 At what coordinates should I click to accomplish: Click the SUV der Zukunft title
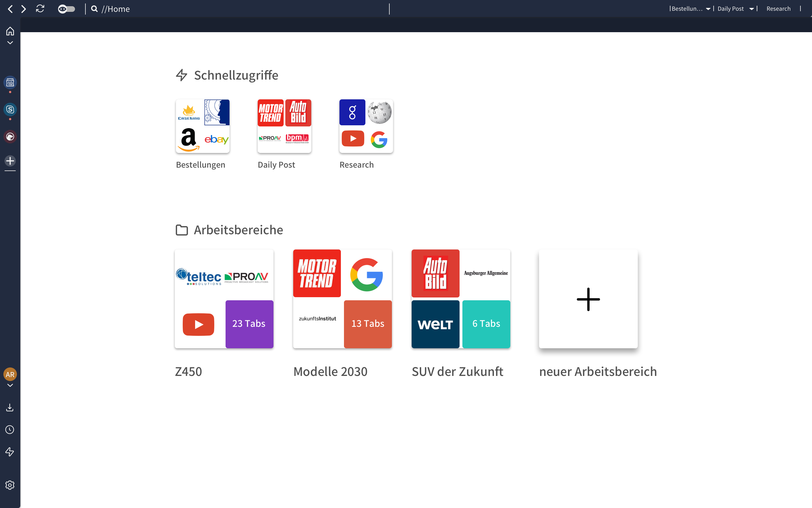457,372
